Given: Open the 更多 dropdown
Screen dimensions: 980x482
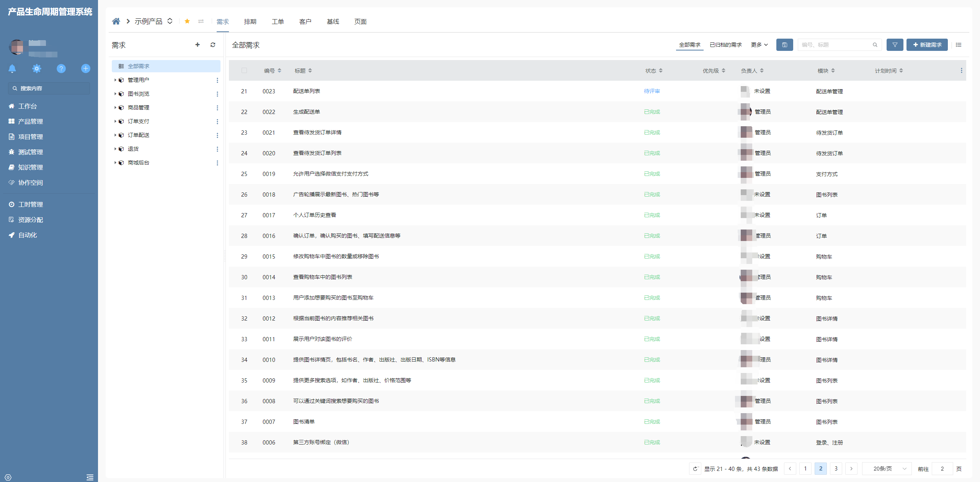Looking at the screenshot, I should click(x=759, y=45).
